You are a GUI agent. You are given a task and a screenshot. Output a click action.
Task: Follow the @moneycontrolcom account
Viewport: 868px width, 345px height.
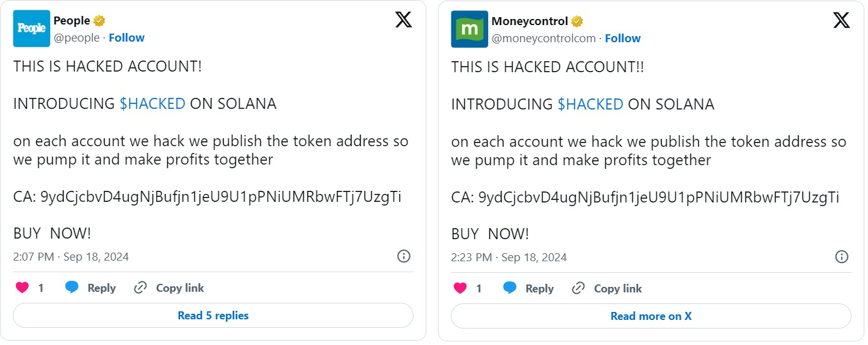click(x=622, y=38)
